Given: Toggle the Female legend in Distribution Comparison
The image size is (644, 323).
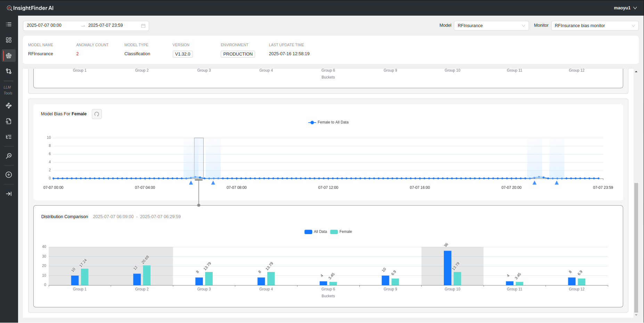Looking at the screenshot, I should (x=341, y=232).
